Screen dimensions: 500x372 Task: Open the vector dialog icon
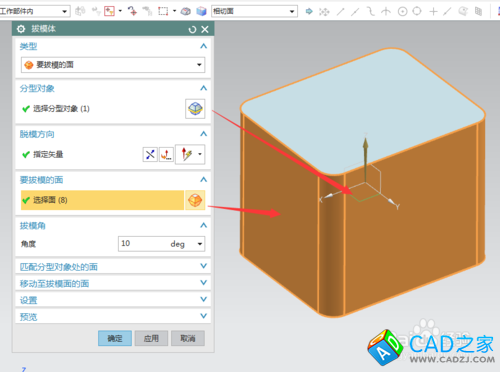pyautogui.click(x=166, y=154)
